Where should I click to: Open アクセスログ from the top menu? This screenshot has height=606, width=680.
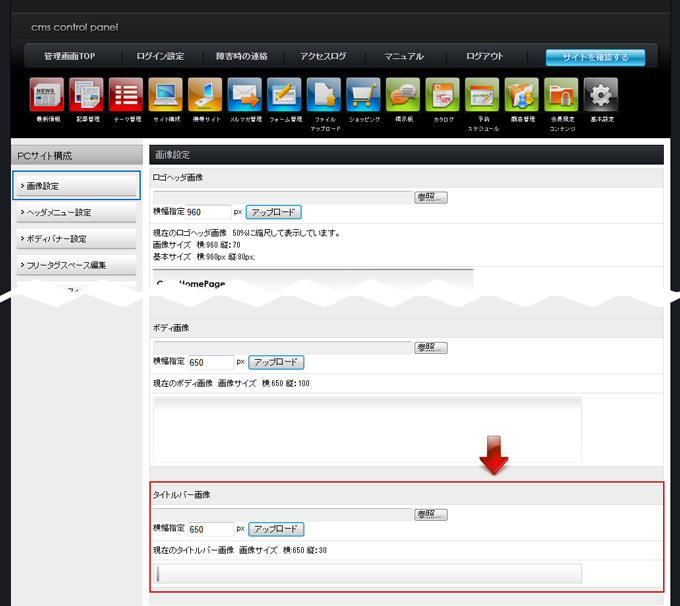(x=323, y=57)
